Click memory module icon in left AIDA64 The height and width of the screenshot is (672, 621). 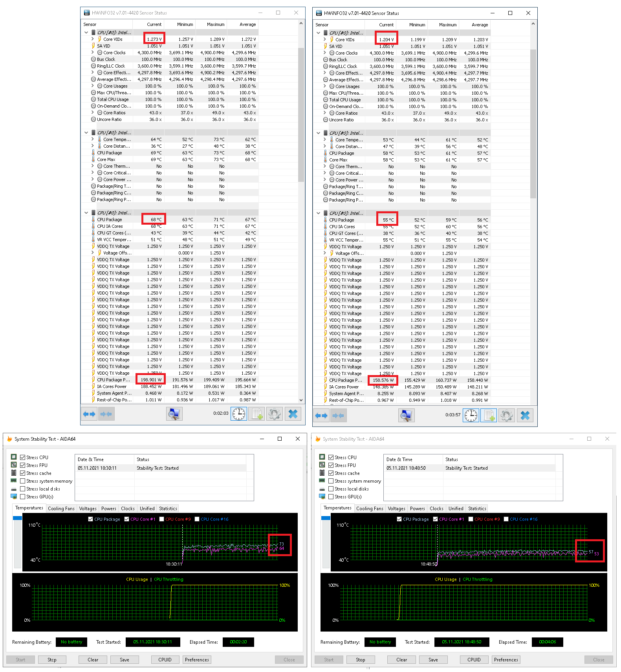[x=14, y=481]
